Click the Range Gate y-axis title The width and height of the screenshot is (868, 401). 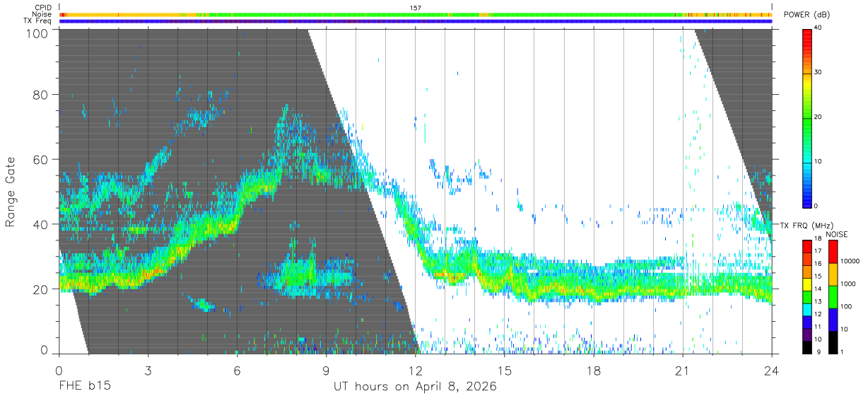pyautogui.click(x=11, y=192)
